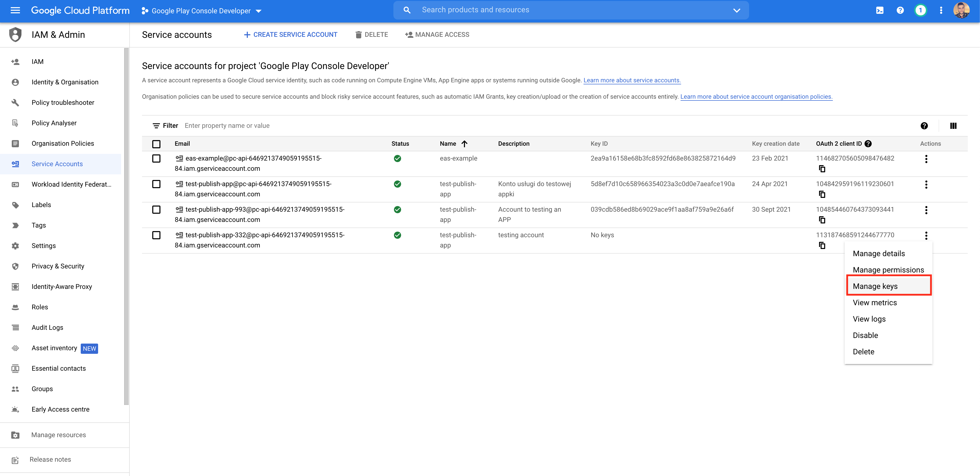
Task: Copy OAuth client ID for eas-example
Action: point(822,169)
